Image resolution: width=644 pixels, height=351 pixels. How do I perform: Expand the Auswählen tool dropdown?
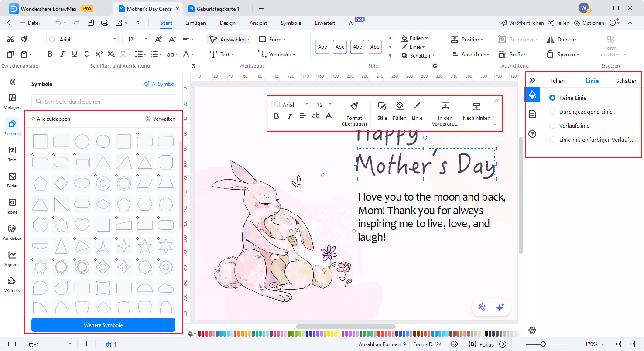point(249,40)
